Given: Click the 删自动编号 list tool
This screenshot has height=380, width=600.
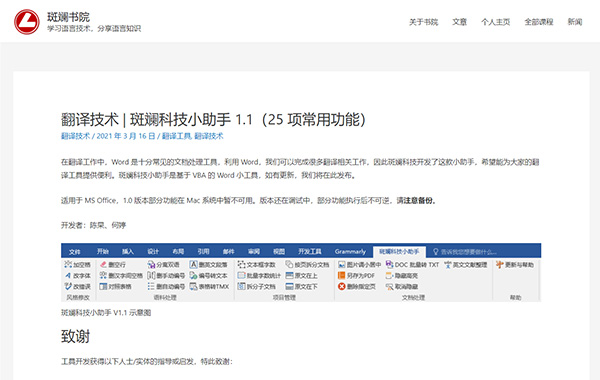Looking at the screenshot, I should coord(166,286).
